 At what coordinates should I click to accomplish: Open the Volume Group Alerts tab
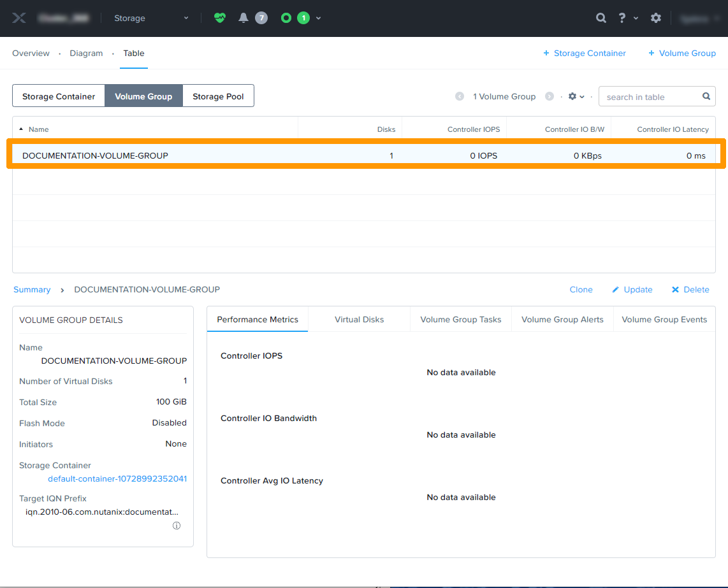[562, 319]
